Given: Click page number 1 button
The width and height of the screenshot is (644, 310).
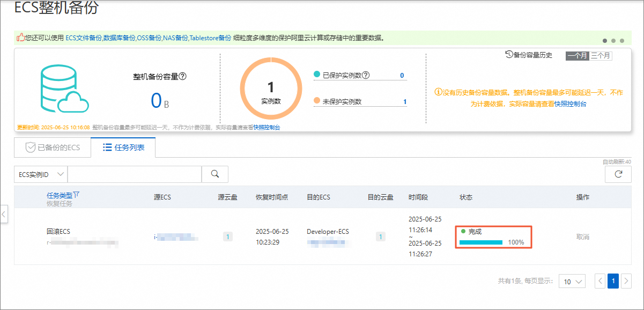Looking at the screenshot, I should point(613,281).
